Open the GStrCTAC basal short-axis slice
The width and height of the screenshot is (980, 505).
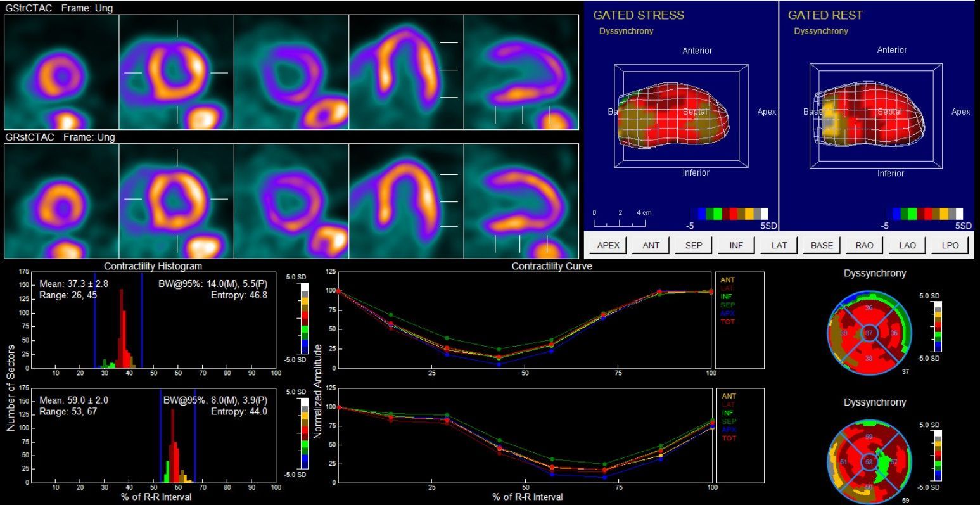tap(291, 72)
